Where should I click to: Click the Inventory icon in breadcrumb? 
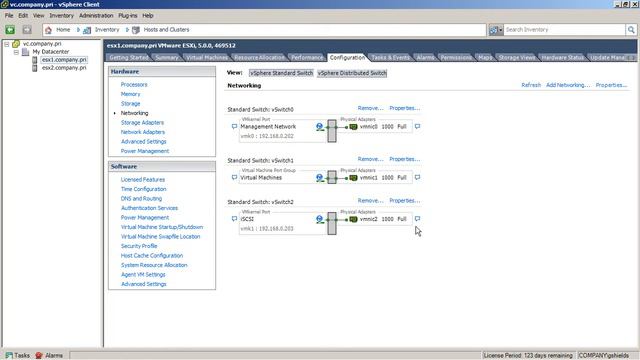87,30
